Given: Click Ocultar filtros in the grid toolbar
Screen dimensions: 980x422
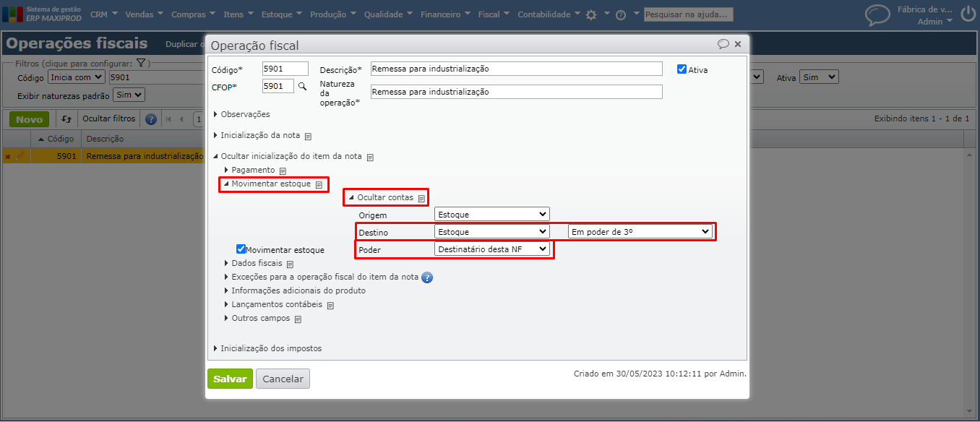Looking at the screenshot, I should coord(109,119).
